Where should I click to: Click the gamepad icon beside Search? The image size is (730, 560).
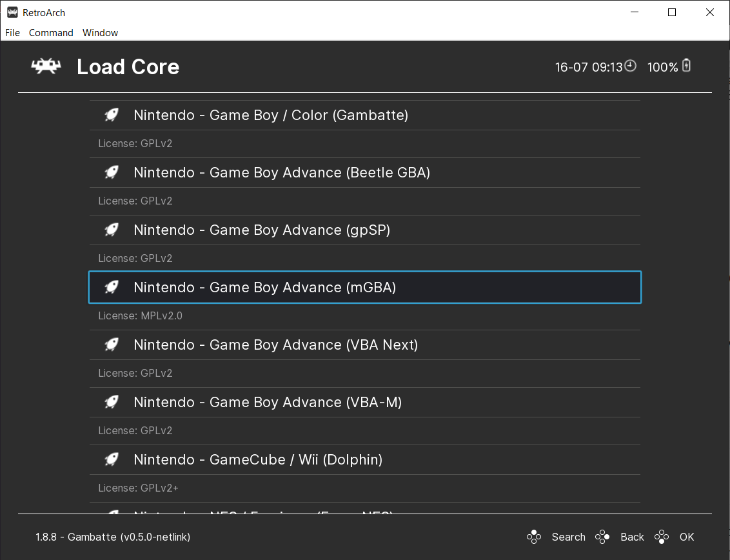pyautogui.click(x=534, y=537)
